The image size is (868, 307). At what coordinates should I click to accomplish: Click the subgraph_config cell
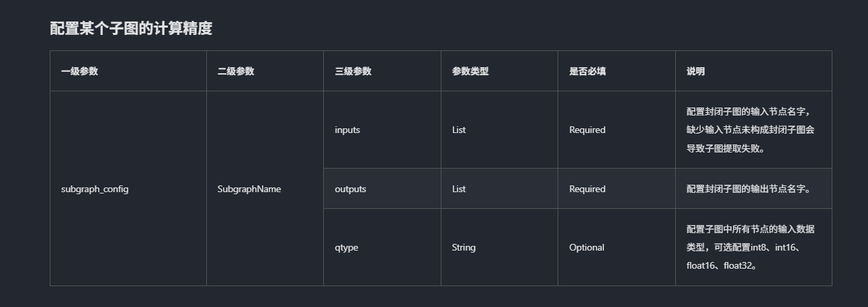tap(95, 189)
